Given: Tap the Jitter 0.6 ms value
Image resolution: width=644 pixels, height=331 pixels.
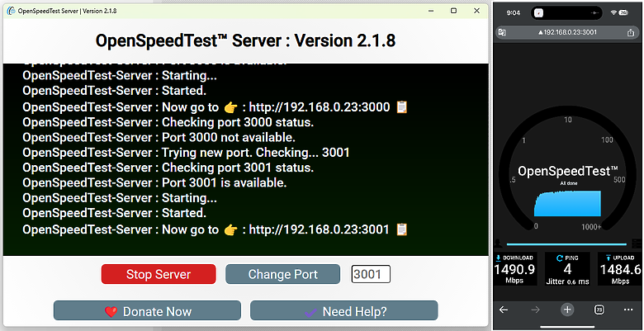Looking at the screenshot, I should click(567, 281).
